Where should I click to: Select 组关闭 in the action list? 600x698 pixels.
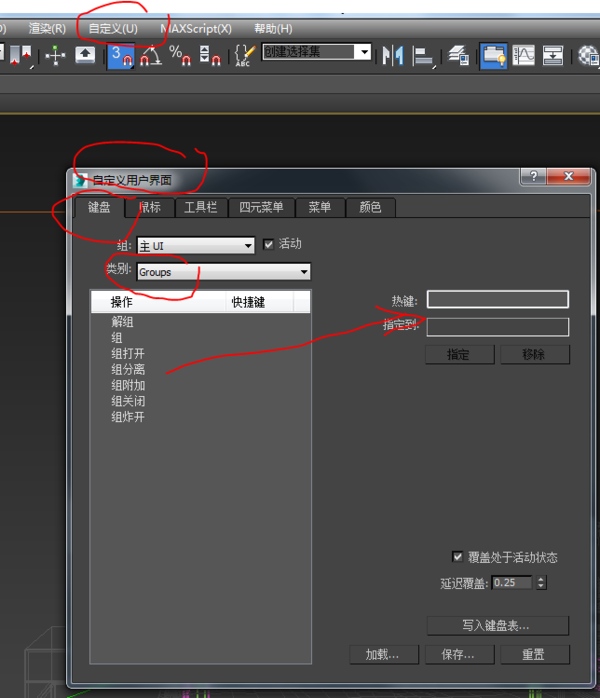[x=128, y=402]
